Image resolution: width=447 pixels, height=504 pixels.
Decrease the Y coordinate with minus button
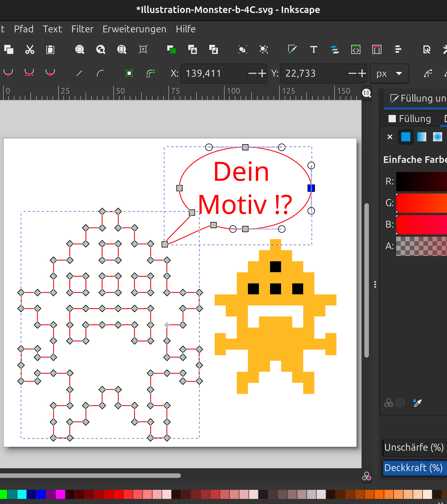coord(352,73)
